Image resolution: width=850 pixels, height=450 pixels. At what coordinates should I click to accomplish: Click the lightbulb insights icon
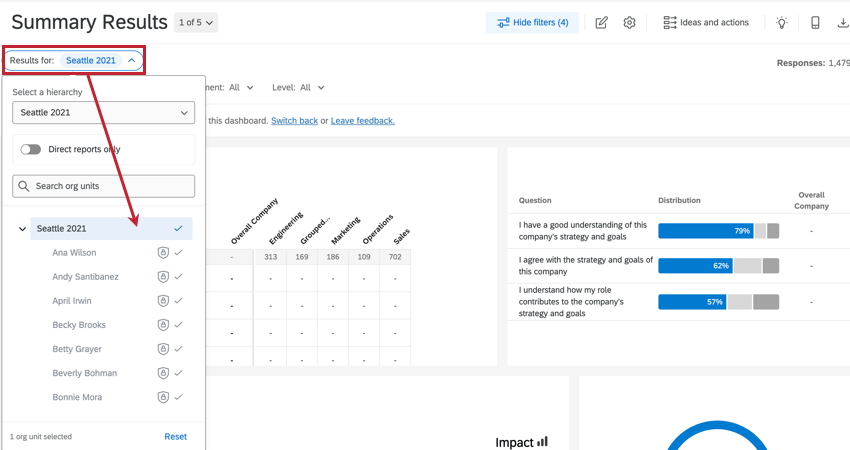pyautogui.click(x=782, y=23)
